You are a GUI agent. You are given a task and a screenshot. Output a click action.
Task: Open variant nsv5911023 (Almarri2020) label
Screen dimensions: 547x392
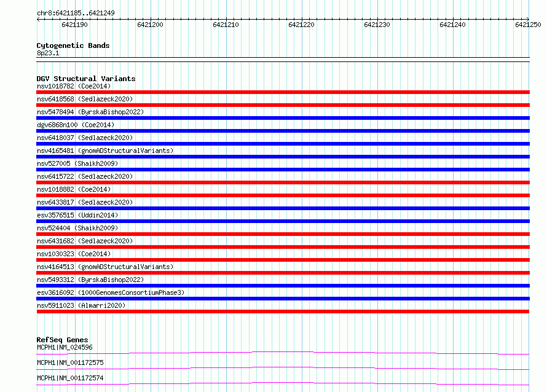point(81,305)
